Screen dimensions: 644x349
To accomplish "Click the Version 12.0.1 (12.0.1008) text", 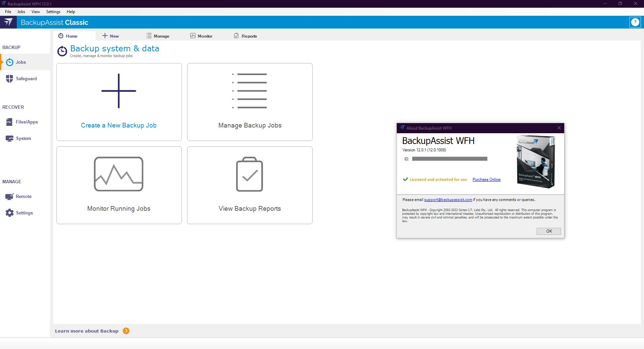I will 424,150.
